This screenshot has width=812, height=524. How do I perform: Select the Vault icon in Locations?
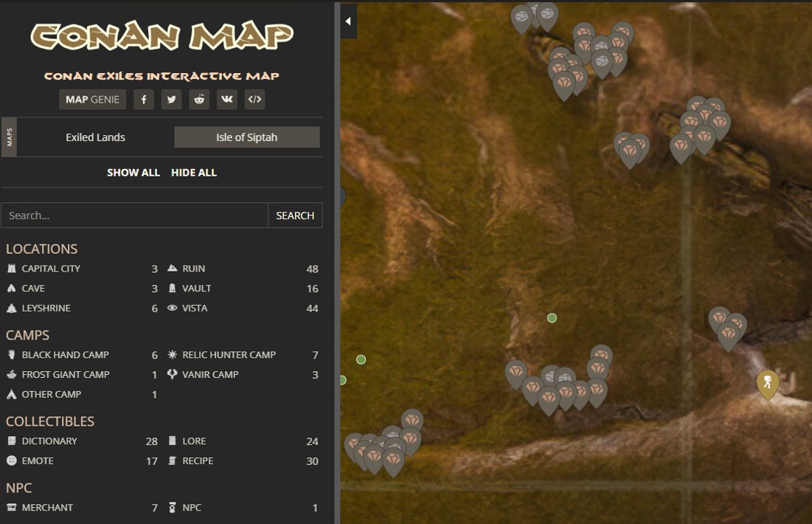coord(171,288)
